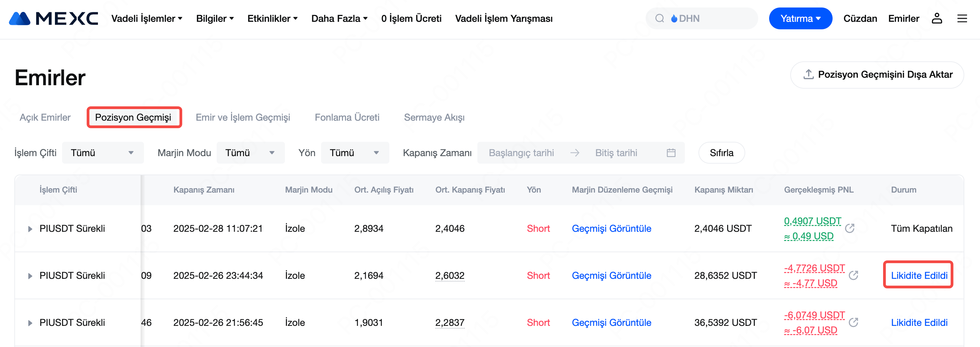Open Emirler in the header
The height and width of the screenshot is (347, 980).
904,18
